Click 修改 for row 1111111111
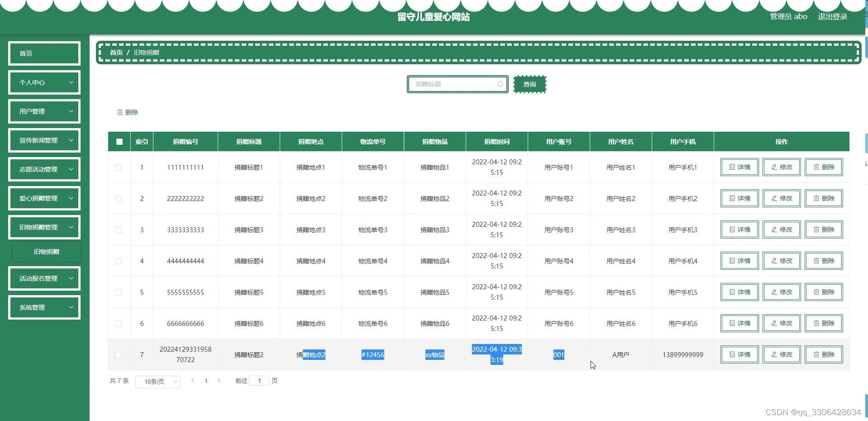This screenshot has height=421, width=868. pos(782,167)
